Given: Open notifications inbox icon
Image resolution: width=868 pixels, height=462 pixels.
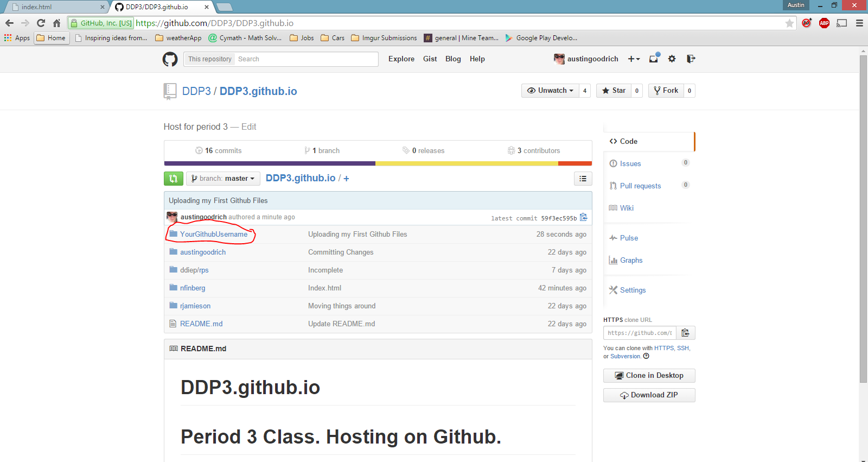Looking at the screenshot, I should (x=654, y=59).
